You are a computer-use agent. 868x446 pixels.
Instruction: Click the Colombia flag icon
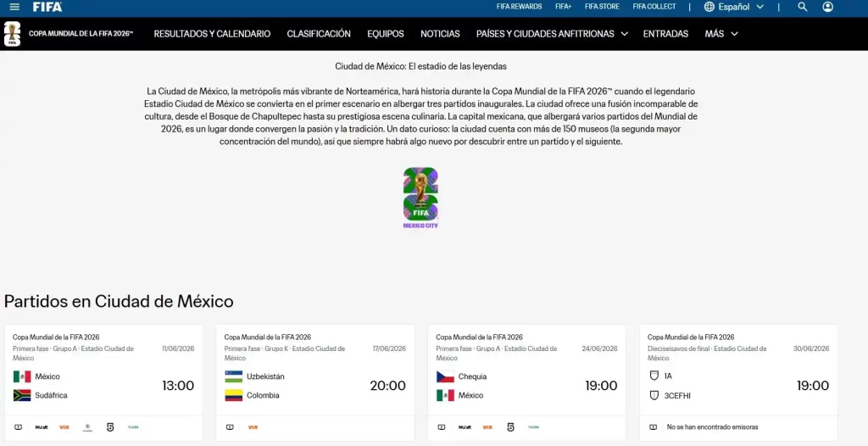[234, 396]
